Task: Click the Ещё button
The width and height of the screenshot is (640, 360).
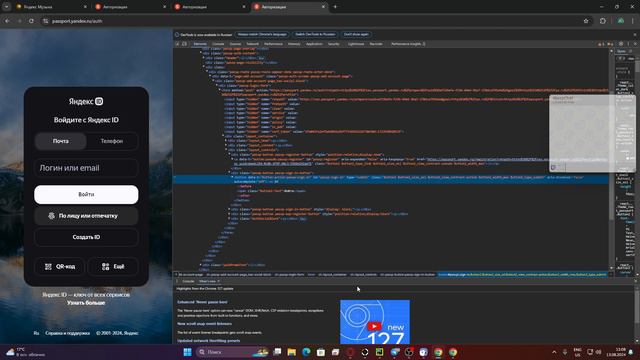Action: pyautogui.click(x=113, y=267)
